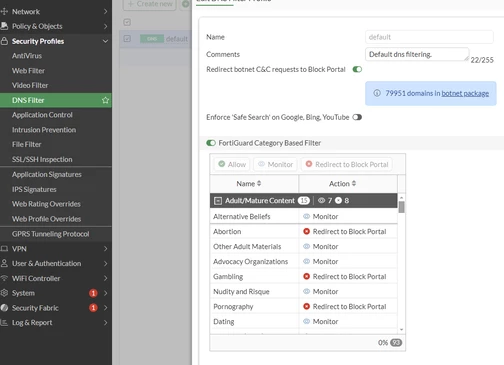Click the category list scrollbar thumb

pyautogui.click(x=402, y=207)
